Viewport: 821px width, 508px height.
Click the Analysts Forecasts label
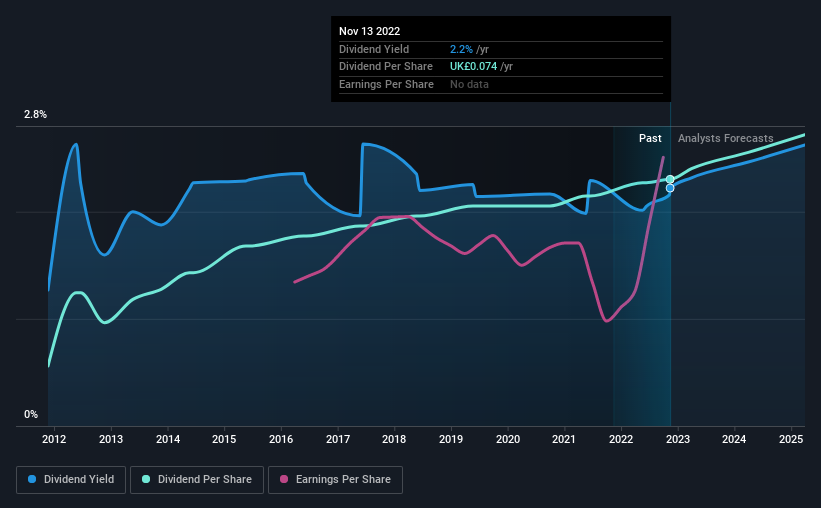(725, 138)
